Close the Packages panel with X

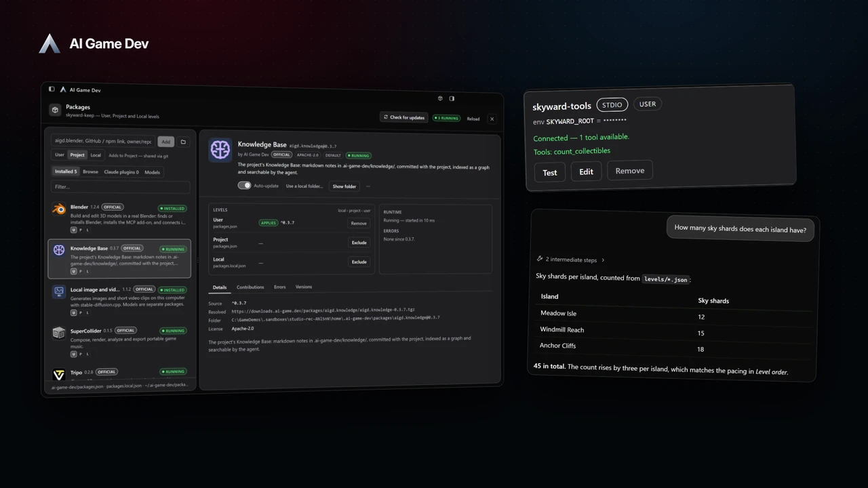click(x=492, y=119)
